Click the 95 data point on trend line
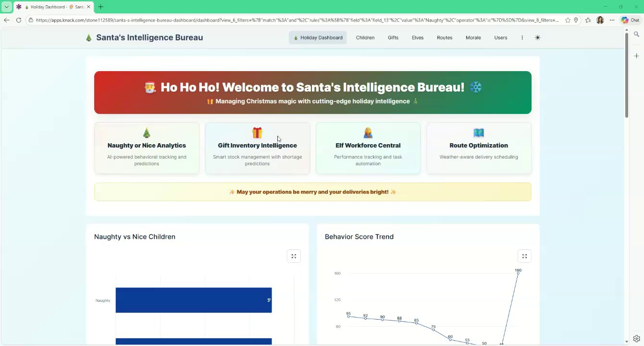Viewport: 644px width, 346px height. click(348, 316)
